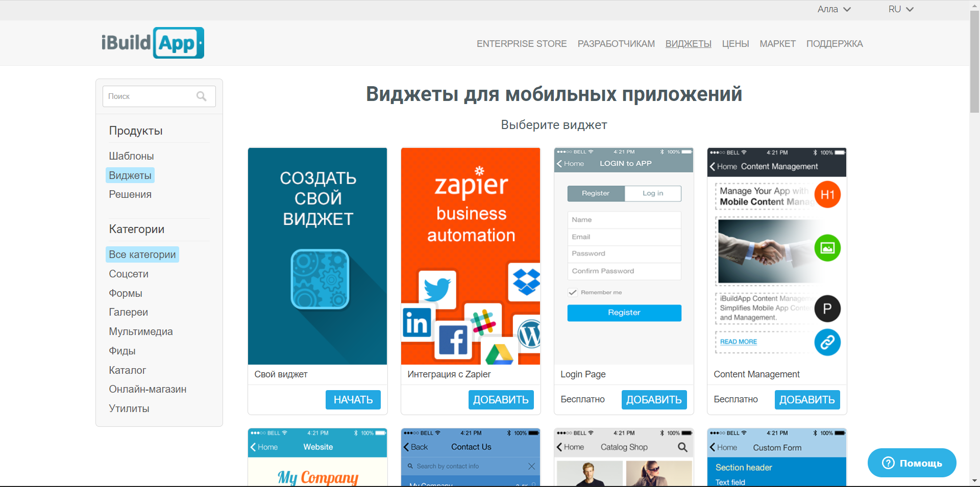Click READ MORE link in Content Management preview

pos(739,342)
